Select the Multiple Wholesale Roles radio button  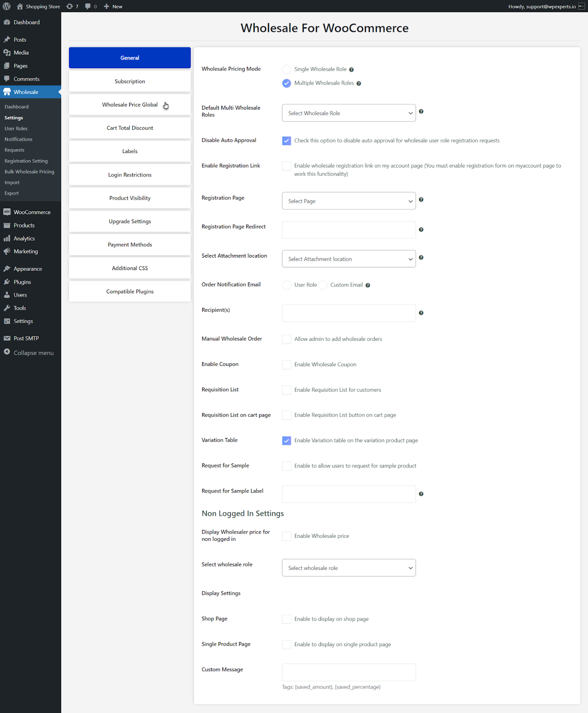point(286,83)
